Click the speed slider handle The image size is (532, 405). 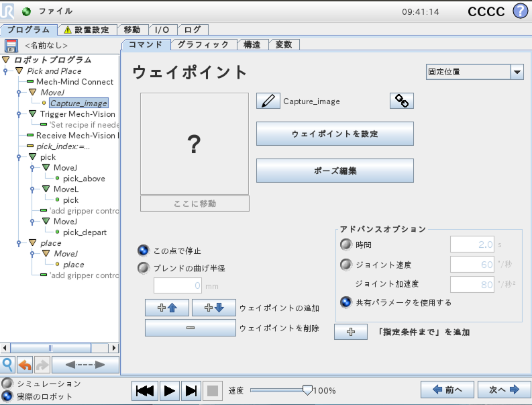pyautogui.click(x=307, y=390)
